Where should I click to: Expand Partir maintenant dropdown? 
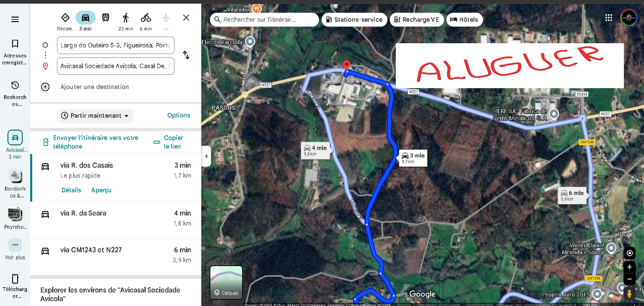coord(95,116)
